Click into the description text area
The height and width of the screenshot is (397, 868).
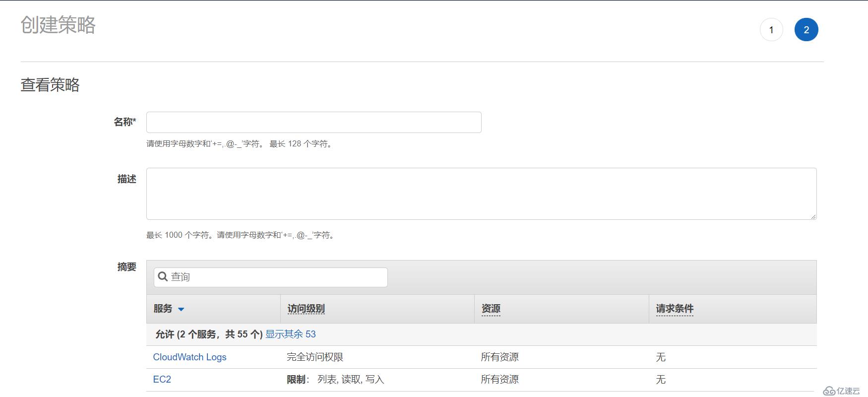[482, 194]
